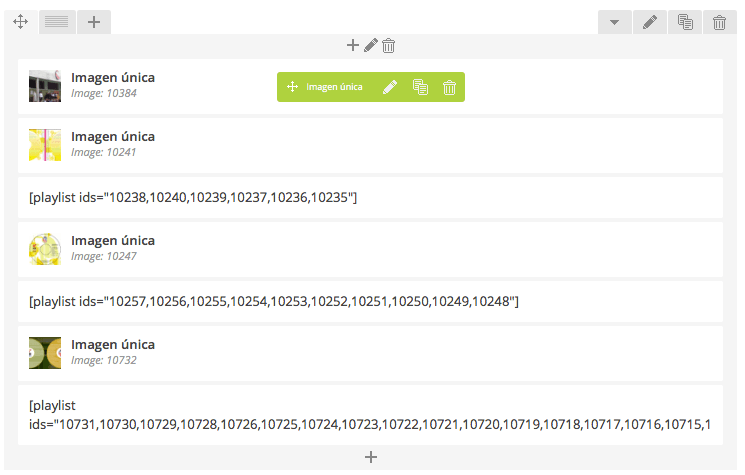Click the row move handle icon

tap(20, 22)
